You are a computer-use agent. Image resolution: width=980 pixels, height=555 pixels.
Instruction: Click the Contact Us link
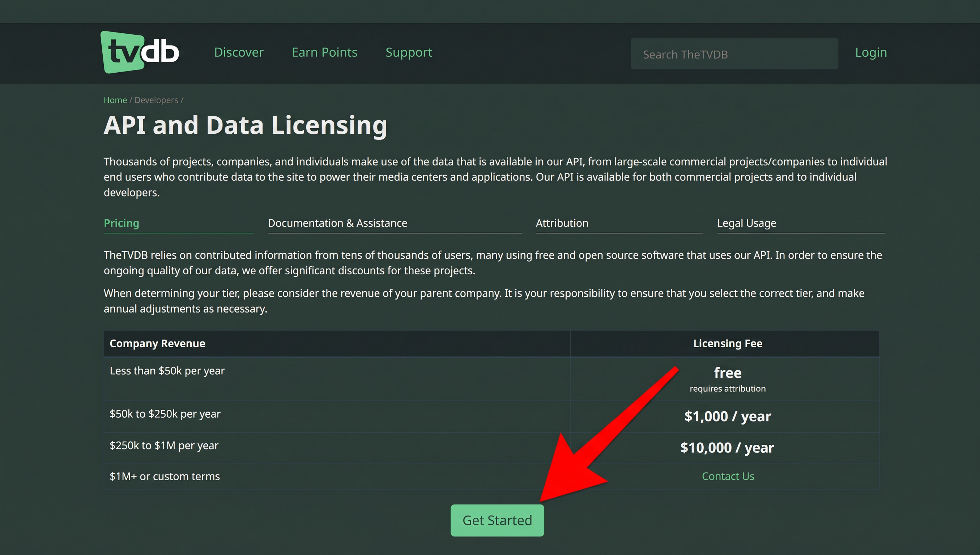[728, 476]
